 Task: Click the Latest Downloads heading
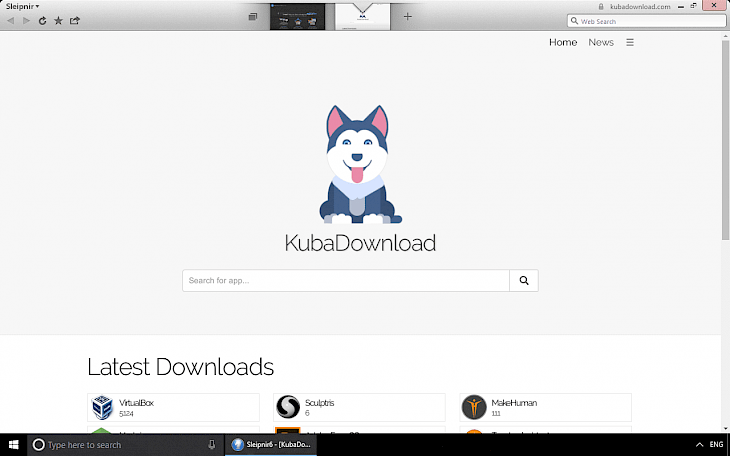coord(180,367)
